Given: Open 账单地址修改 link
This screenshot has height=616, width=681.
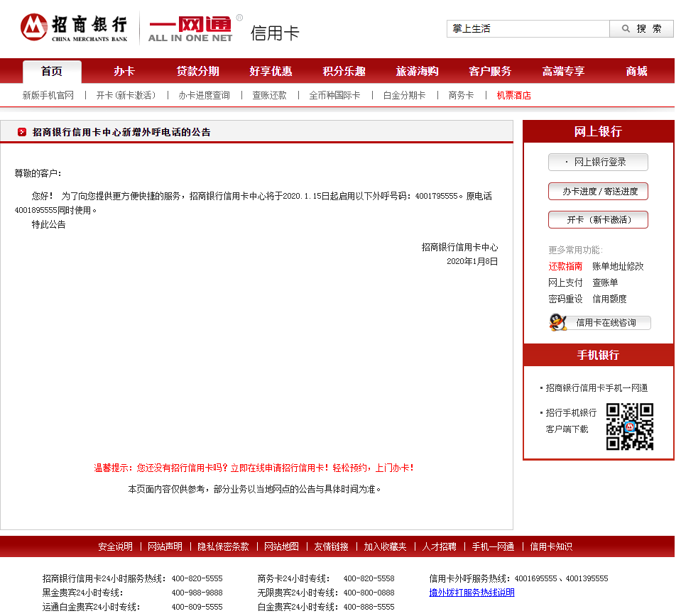Looking at the screenshot, I should 618,267.
